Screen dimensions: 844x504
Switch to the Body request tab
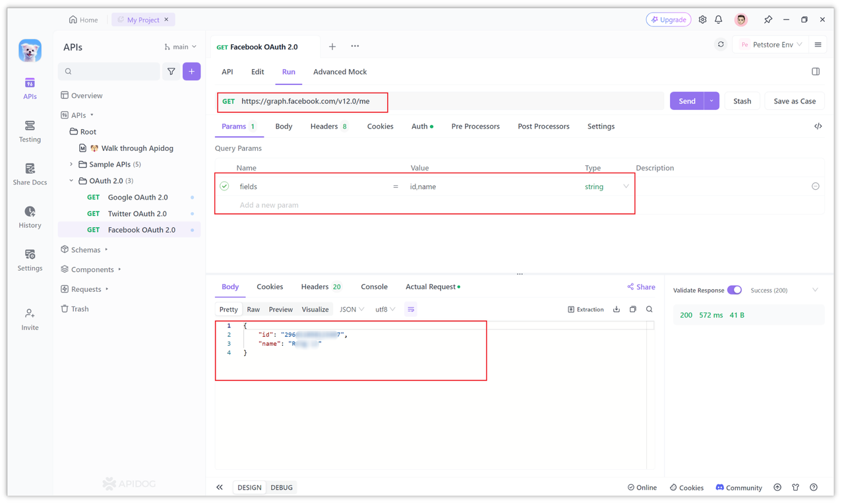coord(284,126)
